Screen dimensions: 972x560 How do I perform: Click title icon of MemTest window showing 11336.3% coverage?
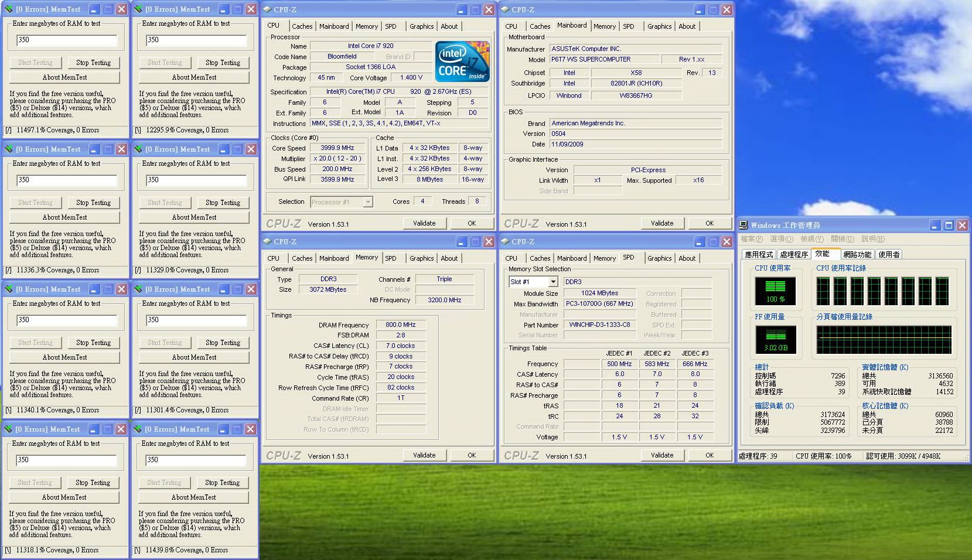[x=9, y=149]
